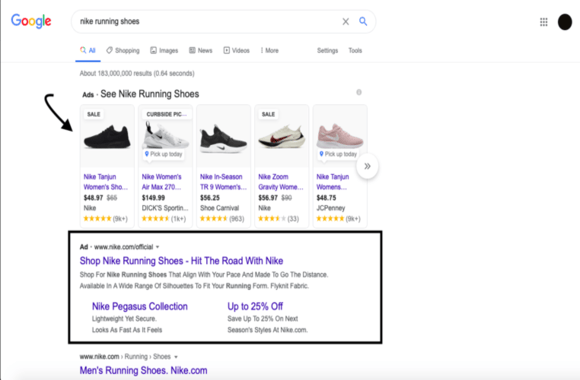Open Nike Tanjun Women's Sho... $48.97 link

pos(106,182)
